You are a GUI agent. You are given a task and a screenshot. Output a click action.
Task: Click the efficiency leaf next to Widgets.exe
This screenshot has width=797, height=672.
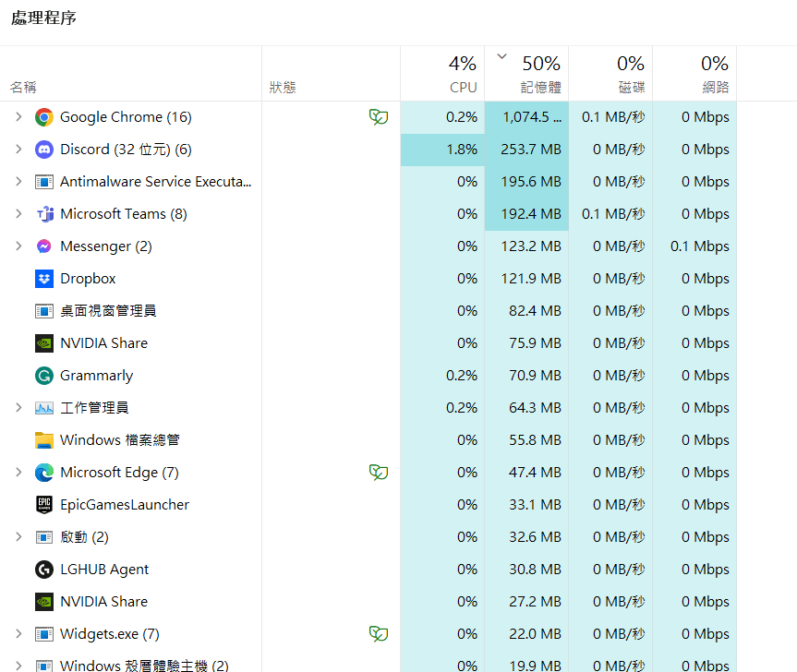click(x=379, y=633)
